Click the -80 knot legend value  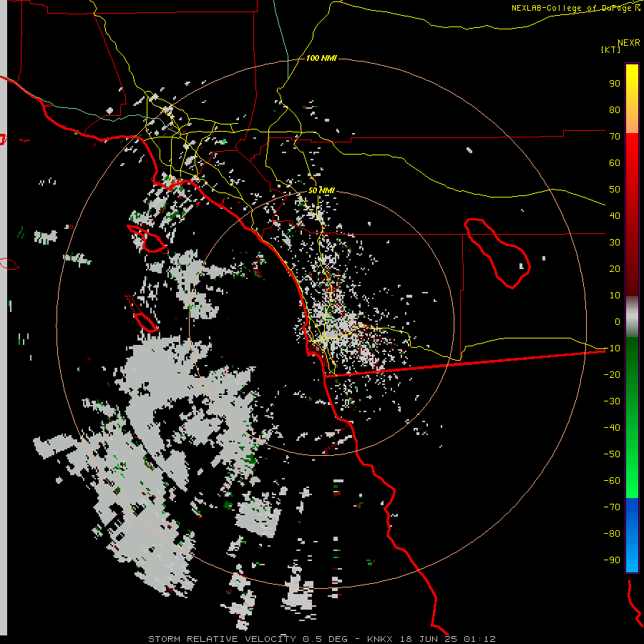tap(612, 534)
